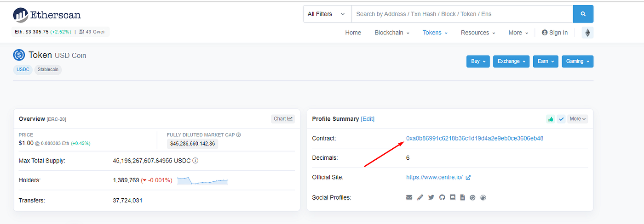This screenshot has height=224, width=644.
Task: Click the help icon beside Fully Diluted Market Cap
Action: (238, 135)
